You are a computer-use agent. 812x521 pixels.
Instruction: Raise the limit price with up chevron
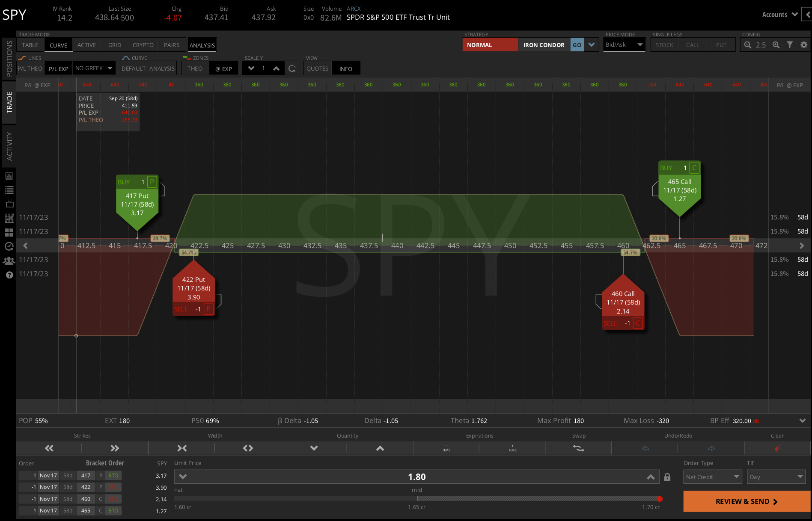(x=651, y=477)
